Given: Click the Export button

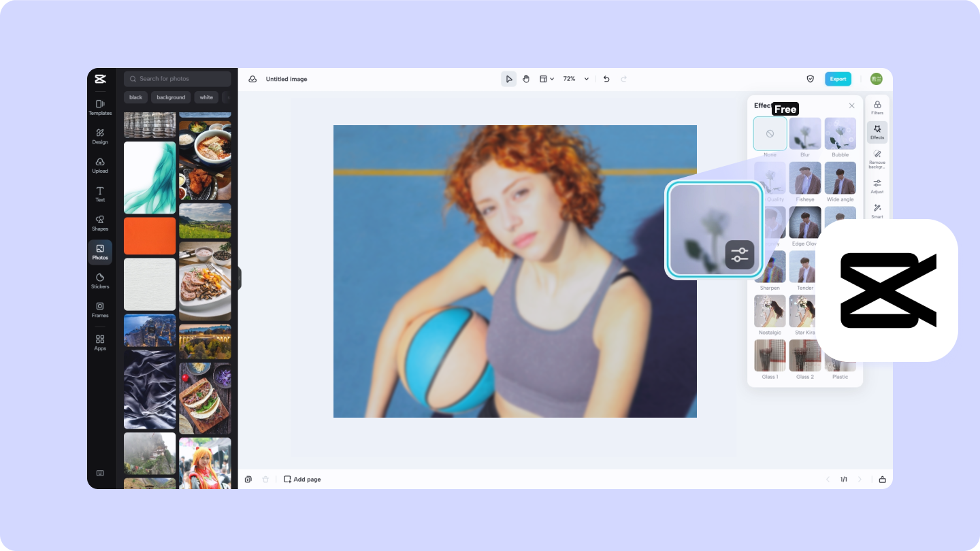Looking at the screenshot, I should coord(838,78).
